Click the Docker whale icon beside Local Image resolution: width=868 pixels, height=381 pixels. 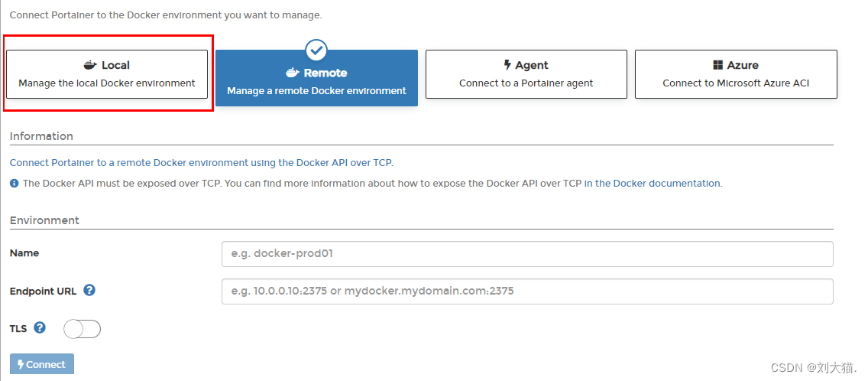(x=90, y=66)
